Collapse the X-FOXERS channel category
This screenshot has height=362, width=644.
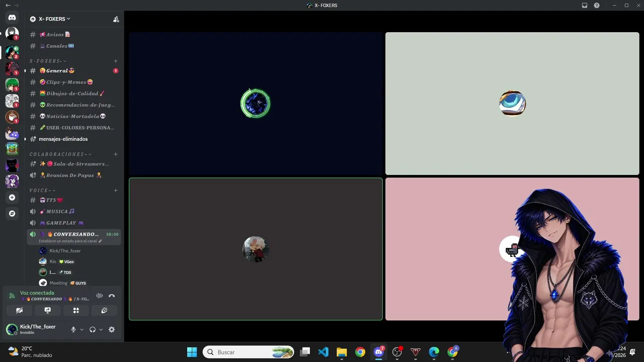pyautogui.click(x=48, y=61)
